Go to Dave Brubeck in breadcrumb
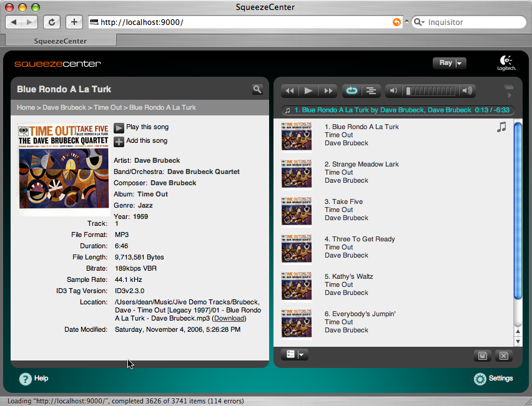Image resolution: width=532 pixels, height=406 pixels. 64,107
